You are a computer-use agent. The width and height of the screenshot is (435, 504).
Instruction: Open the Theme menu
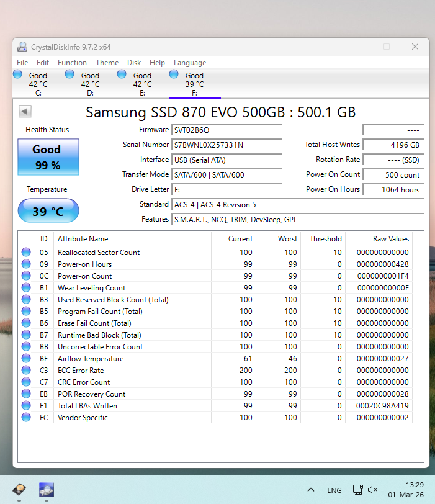pyautogui.click(x=107, y=63)
